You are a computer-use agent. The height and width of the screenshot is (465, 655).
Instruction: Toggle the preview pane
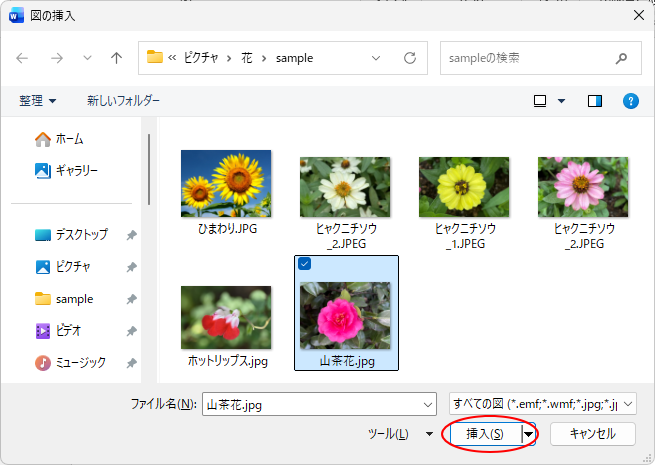click(x=595, y=101)
